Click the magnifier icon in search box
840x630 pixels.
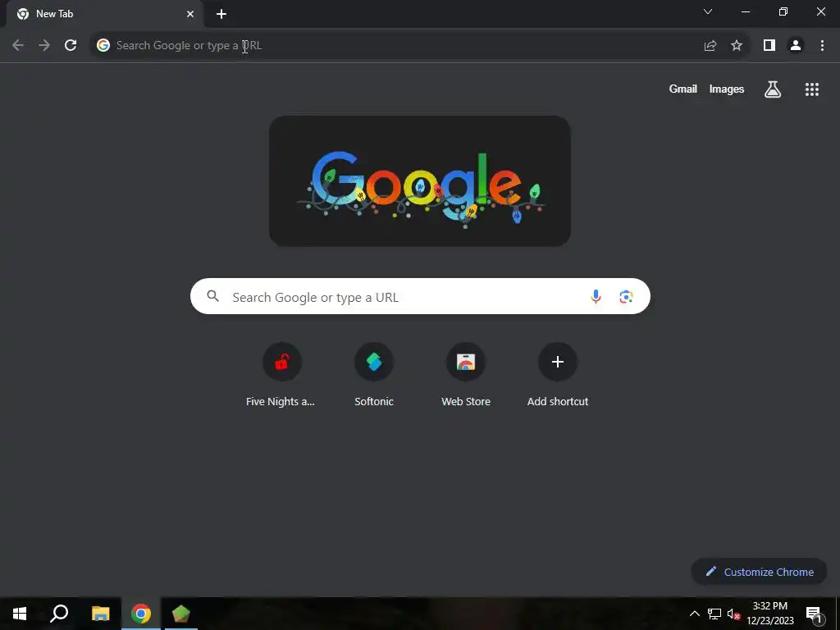pos(213,296)
